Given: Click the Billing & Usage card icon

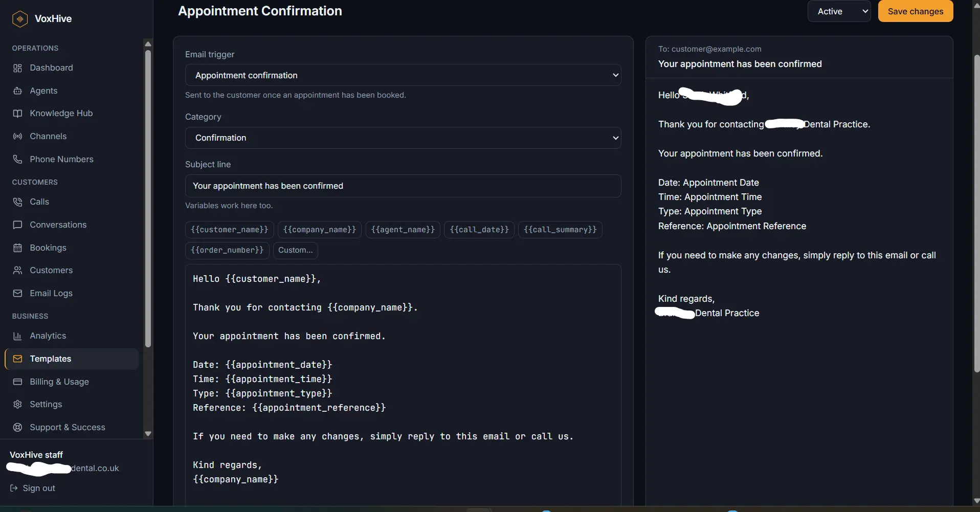Looking at the screenshot, I should 17,382.
